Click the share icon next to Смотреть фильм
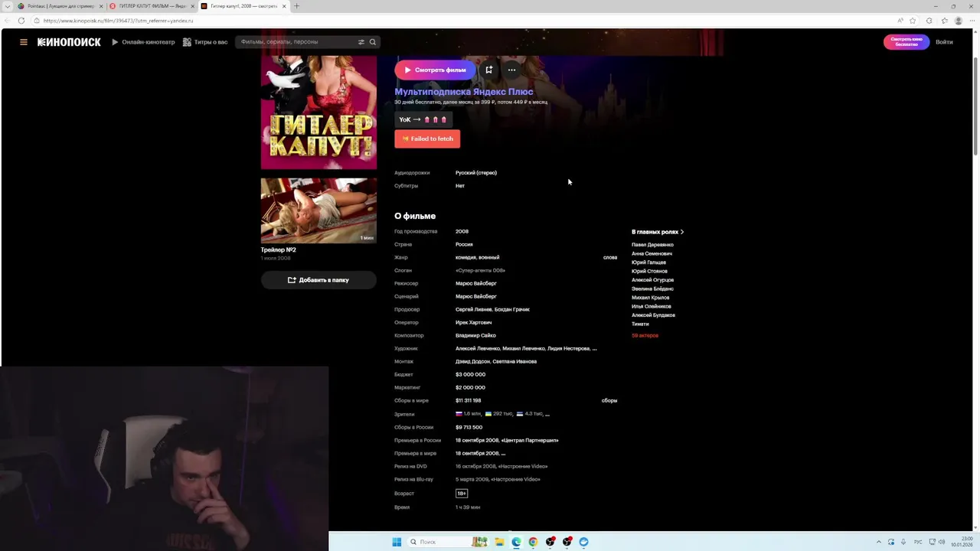This screenshot has height=551, width=980. pos(488,70)
